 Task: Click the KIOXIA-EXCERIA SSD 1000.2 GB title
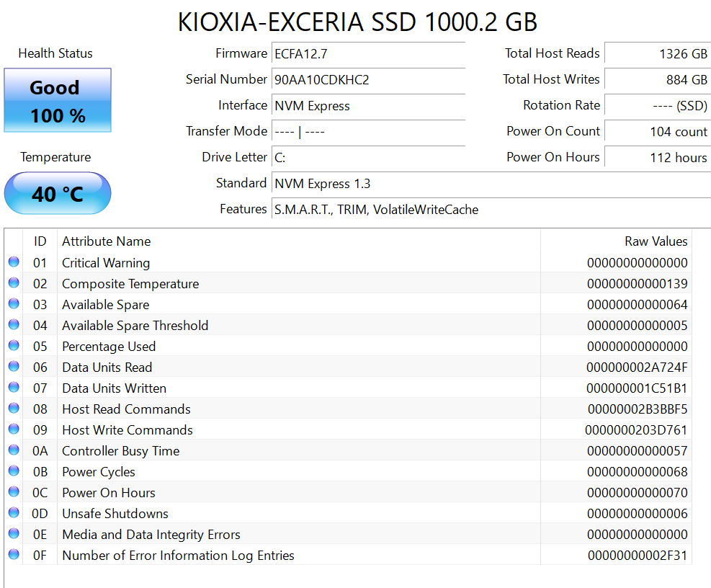click(x=357, y=22)
